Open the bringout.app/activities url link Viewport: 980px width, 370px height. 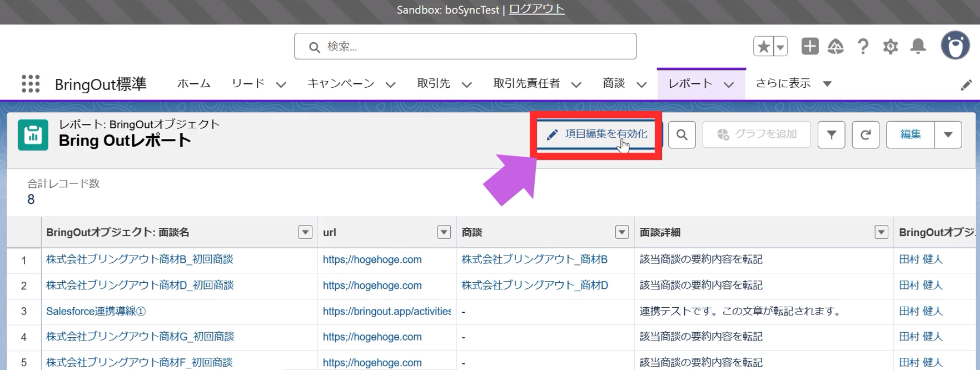tap(387, 311)
